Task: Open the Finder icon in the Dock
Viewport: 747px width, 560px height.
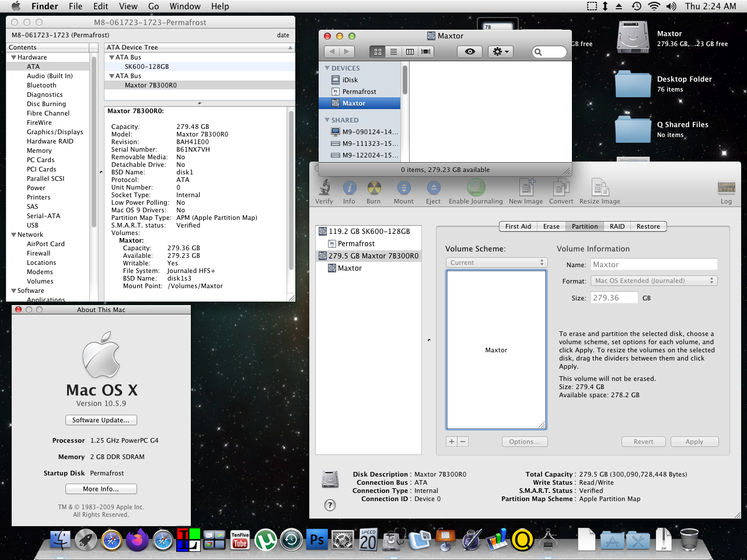Action: [x=60, y=540]
